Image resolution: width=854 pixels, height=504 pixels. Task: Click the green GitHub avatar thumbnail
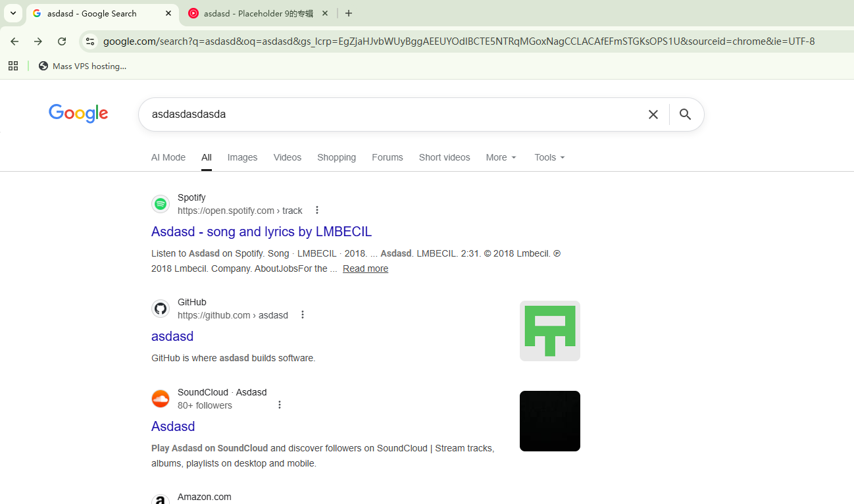coord(549,331)
